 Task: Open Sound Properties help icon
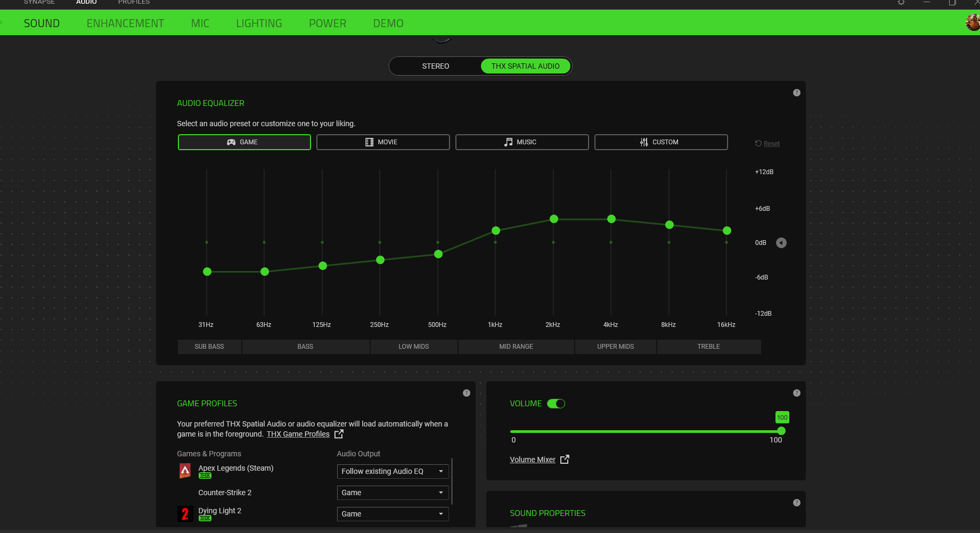point(797,503)
